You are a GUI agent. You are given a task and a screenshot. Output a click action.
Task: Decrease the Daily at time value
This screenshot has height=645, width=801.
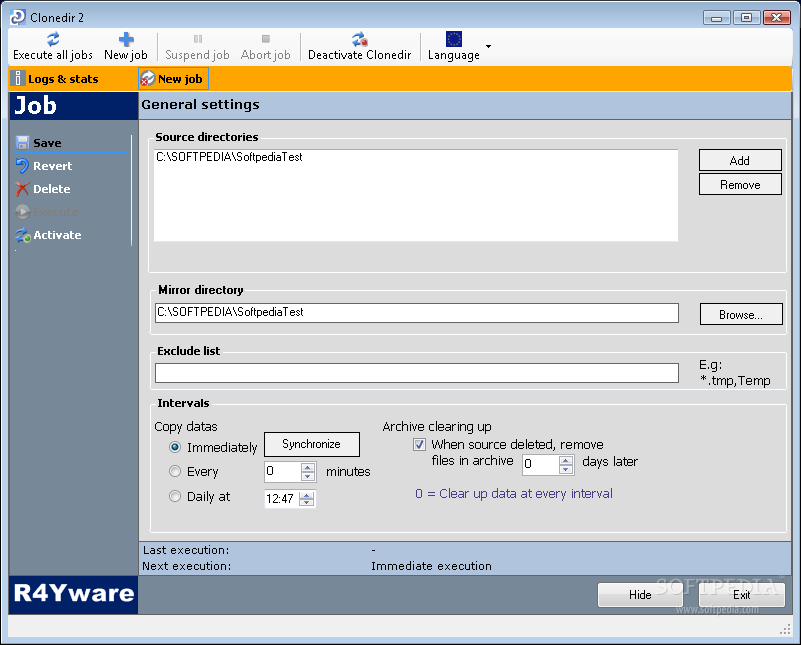(307, 503)
